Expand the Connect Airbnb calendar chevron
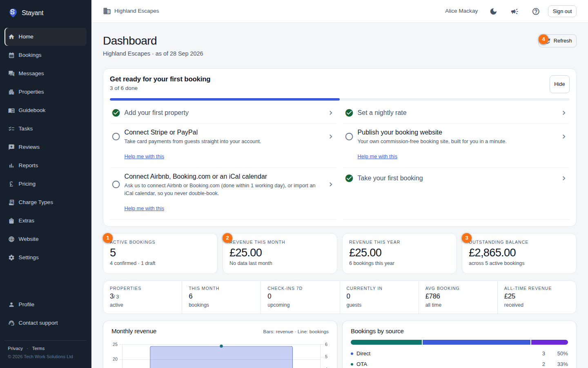Screen dimensions: 588x368 click(x=331, y=184)
